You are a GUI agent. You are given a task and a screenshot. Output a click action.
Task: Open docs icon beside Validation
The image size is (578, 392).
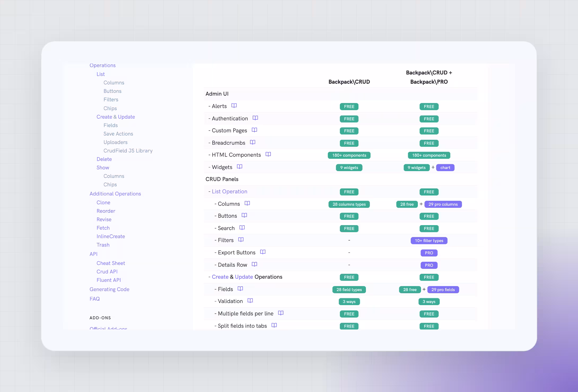(250, 301)
